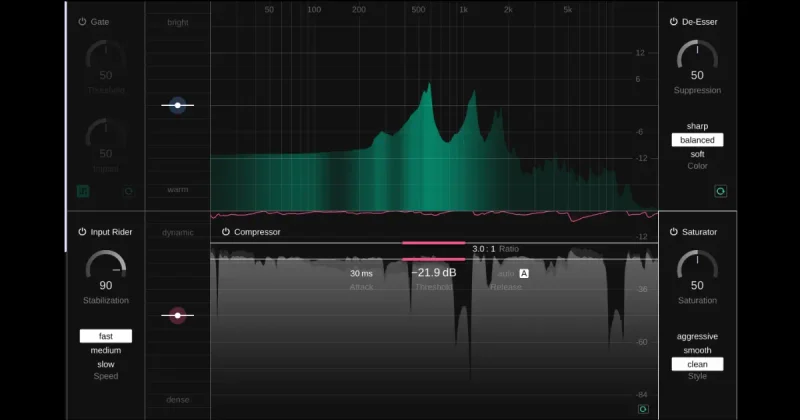
Task: Click the 'dense' label
Action: [178, 400]
